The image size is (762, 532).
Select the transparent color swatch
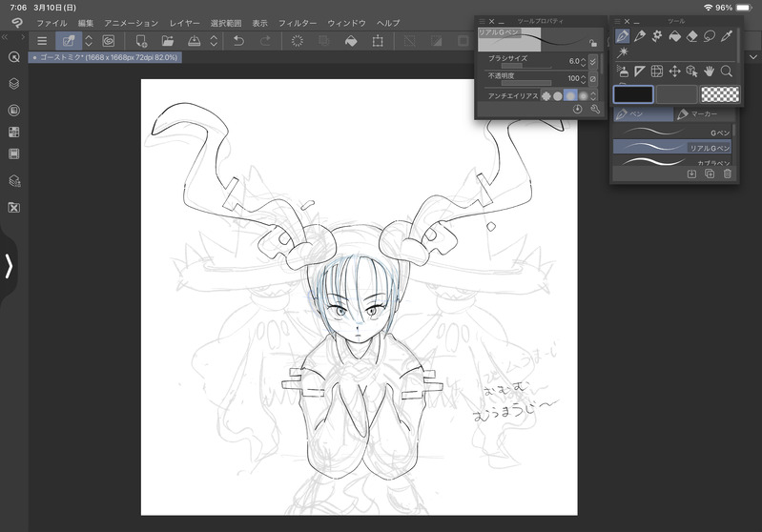[x=720, y=94]
